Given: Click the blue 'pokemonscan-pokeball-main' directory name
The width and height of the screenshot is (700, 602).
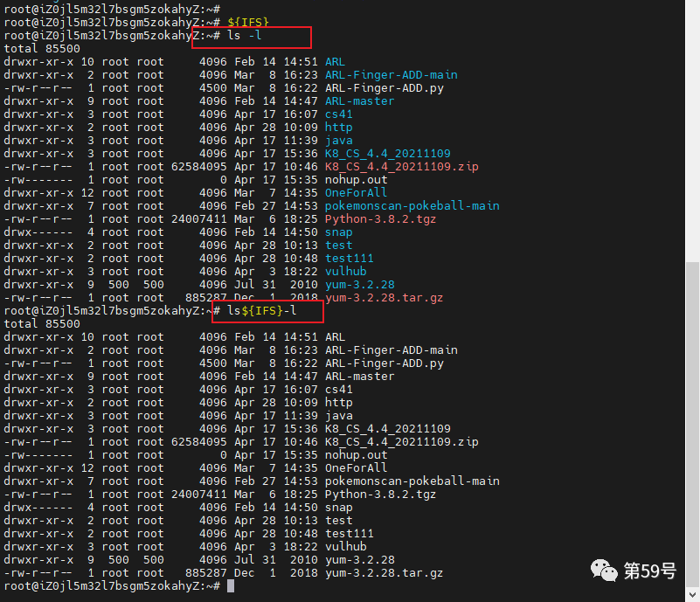Looking at the screenshot, I should pyautogui.click(x=412, y=205).
